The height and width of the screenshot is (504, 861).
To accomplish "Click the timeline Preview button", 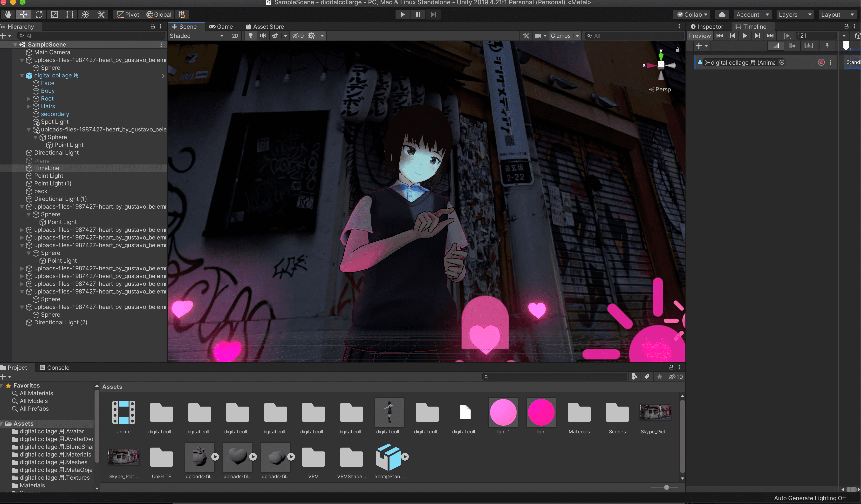I will coord(699,35).
